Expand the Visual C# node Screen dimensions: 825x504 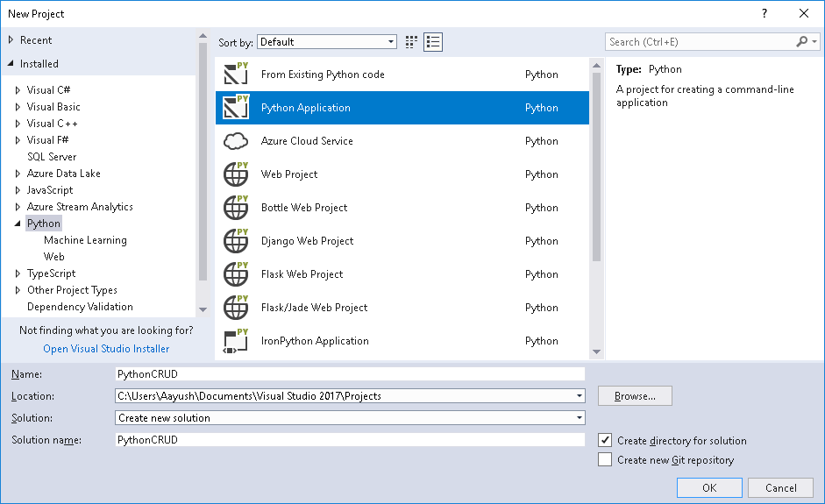(x=18, y=90)
